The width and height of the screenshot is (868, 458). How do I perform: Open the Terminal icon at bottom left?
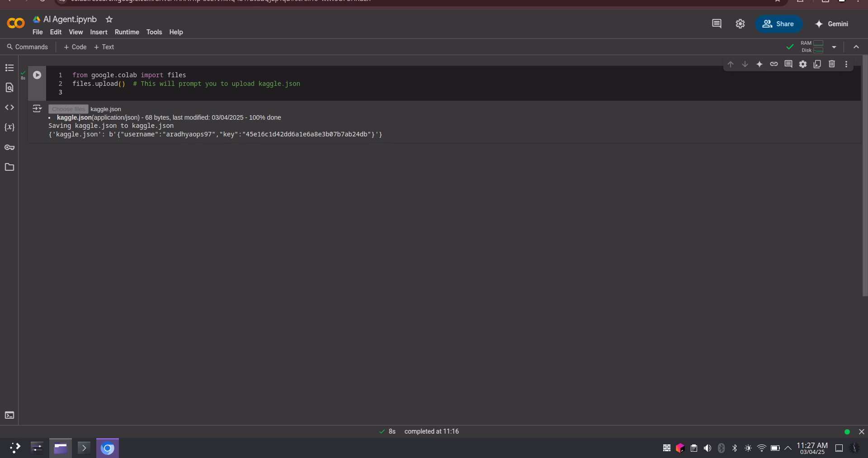[9, 415]
